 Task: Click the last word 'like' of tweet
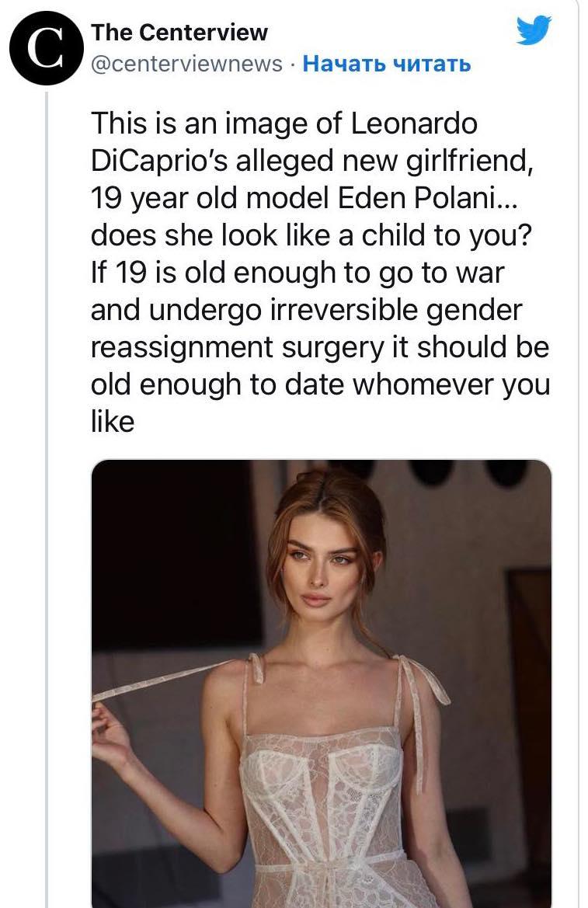[113, 421]
